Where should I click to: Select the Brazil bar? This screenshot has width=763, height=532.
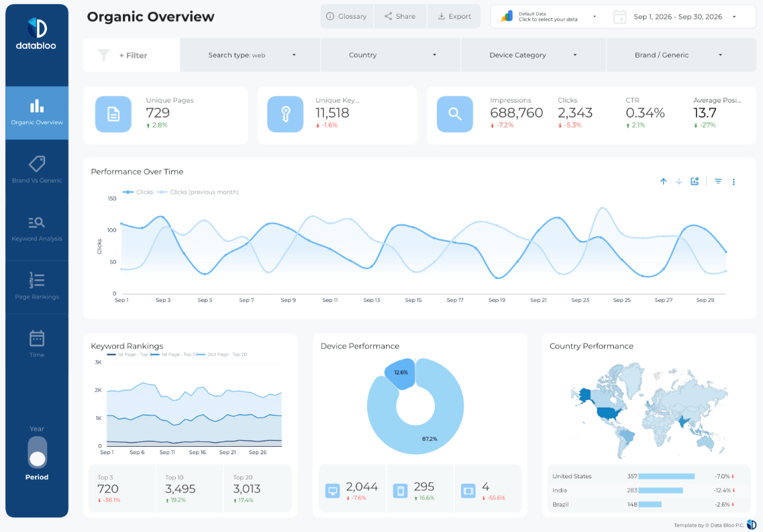click(x=650, y=504)
